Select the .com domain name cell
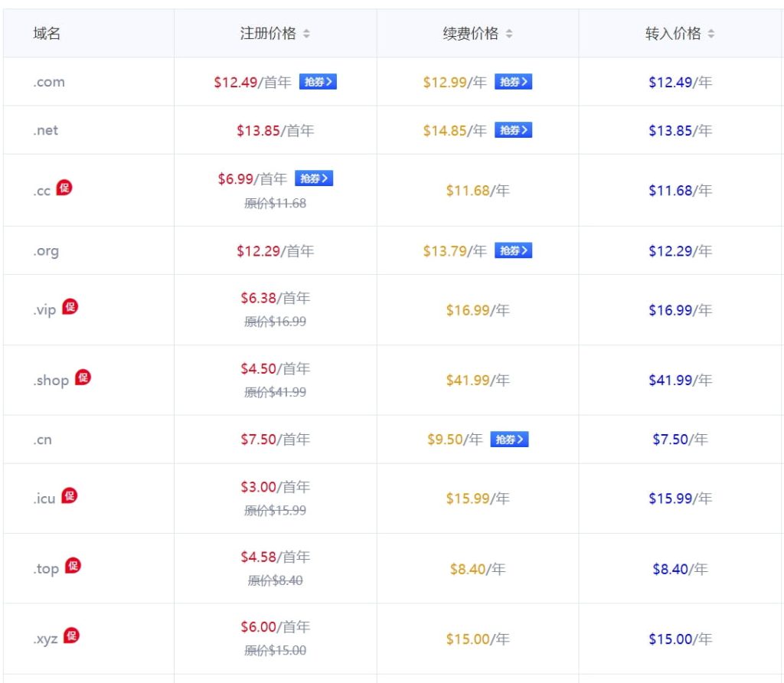Screen dimensions: 784x683 point(49,83)
